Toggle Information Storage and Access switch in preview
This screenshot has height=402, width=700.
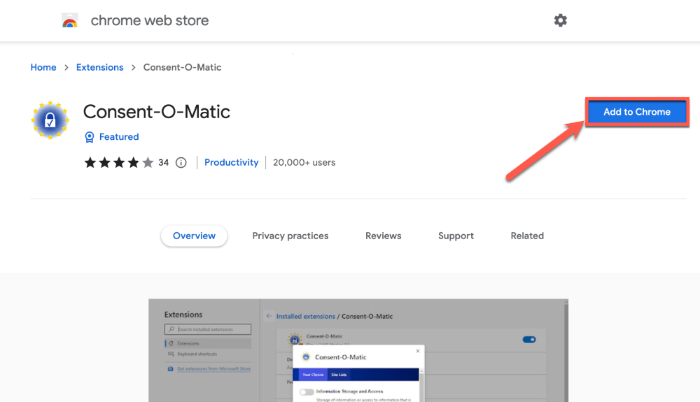[x=307, y=392]
